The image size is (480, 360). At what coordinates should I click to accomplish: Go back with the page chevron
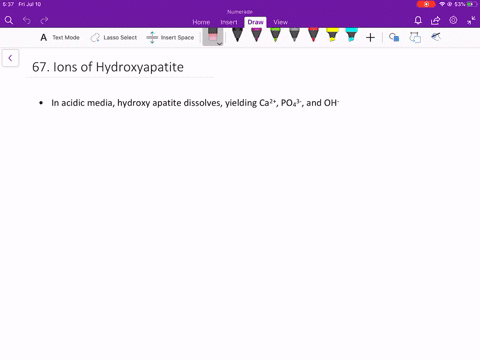(x=10, y=58)
